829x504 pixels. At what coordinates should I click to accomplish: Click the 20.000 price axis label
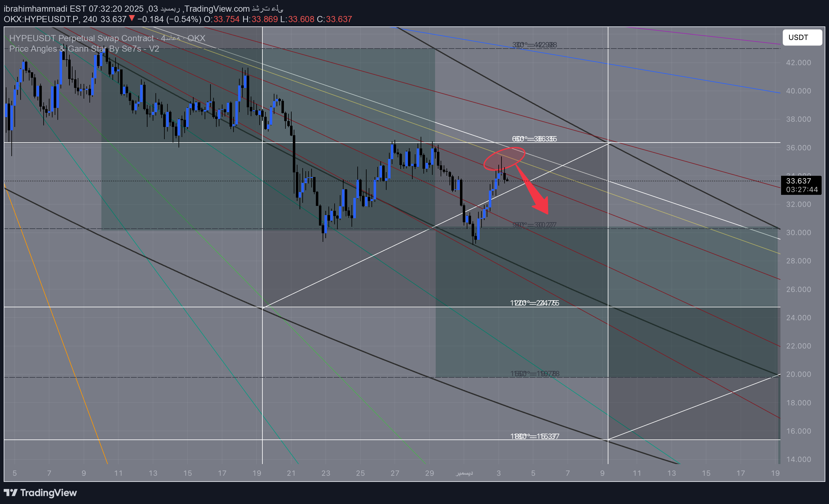point(798,374)
